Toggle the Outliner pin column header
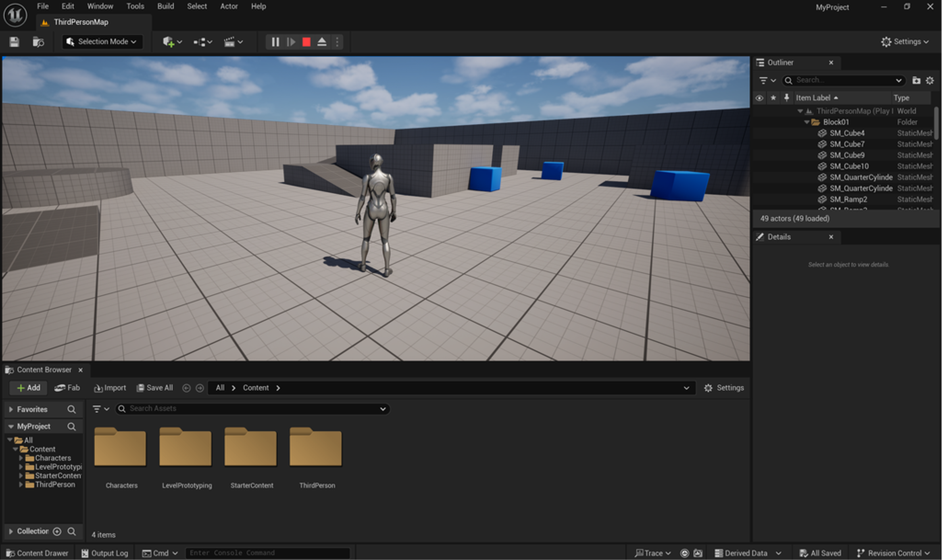 (x=786, y=98)
